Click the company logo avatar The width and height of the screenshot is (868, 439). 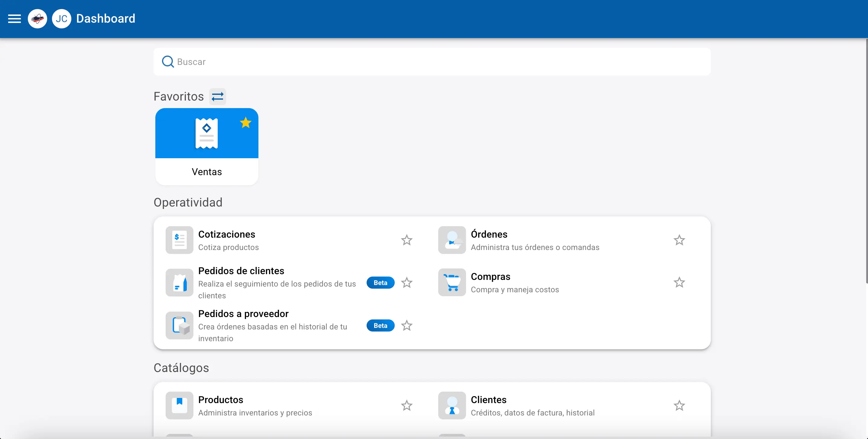tap(37, 18)
